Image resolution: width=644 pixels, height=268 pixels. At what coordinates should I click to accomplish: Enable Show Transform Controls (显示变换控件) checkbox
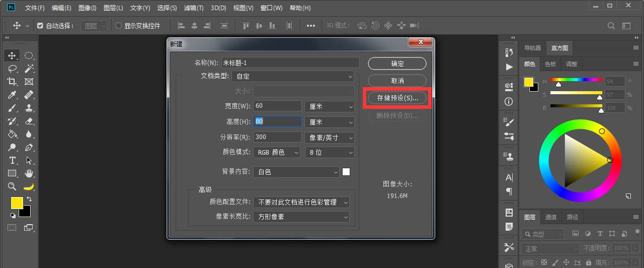(x=118, y=26)
